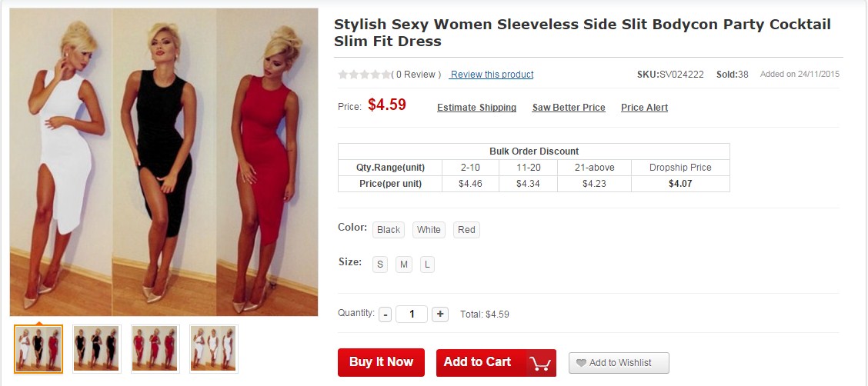
Task: Click the quantity input field
Action: pyautogui.click(x=412, y=314)
